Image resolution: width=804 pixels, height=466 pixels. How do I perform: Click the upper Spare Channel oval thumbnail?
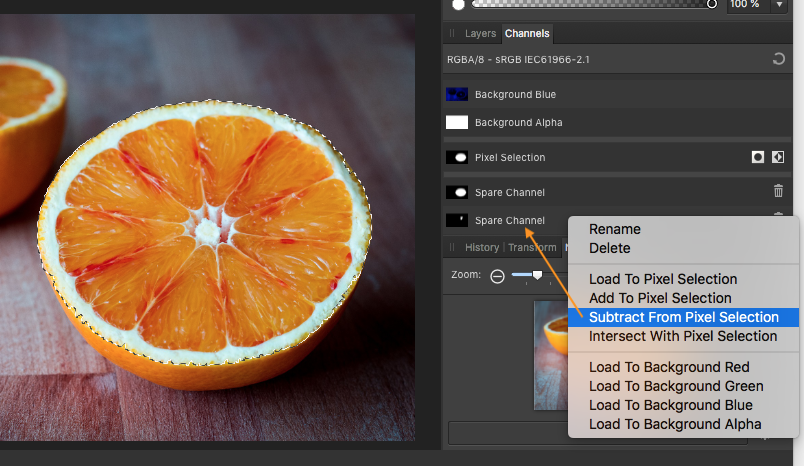pyautogui.click(x=456, y=192)
